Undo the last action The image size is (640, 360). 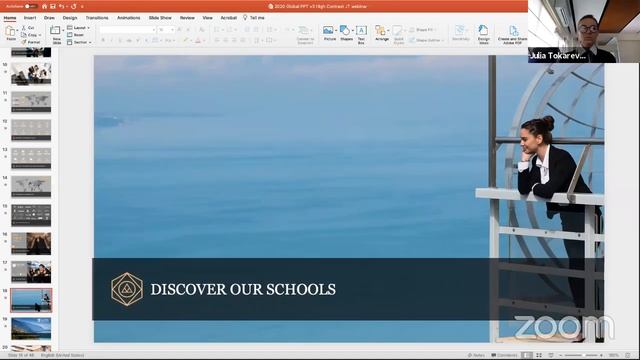[x=61, y=7]
